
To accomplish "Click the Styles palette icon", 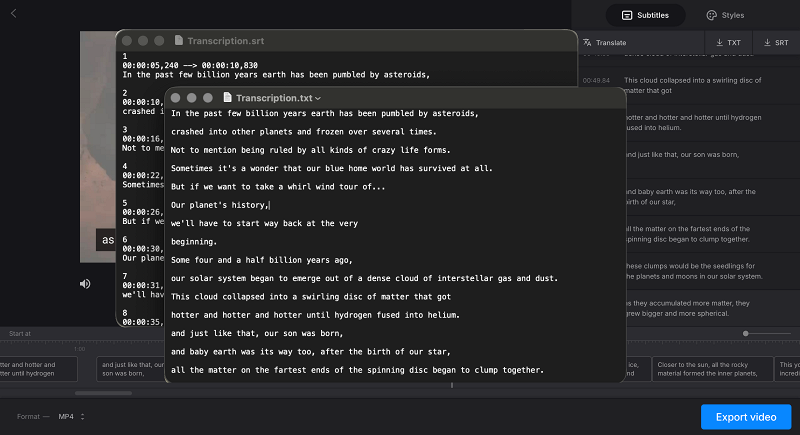I will point(711,15).
